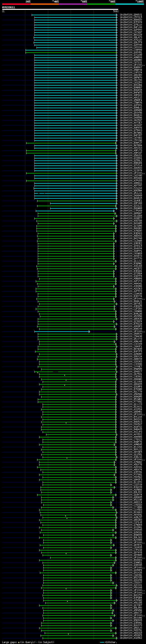This screenshot has height=644, width=146.
Task: Select the UniRef100_Q9LFF9 label
Action: pyautogui.click(x=131, y=42)
